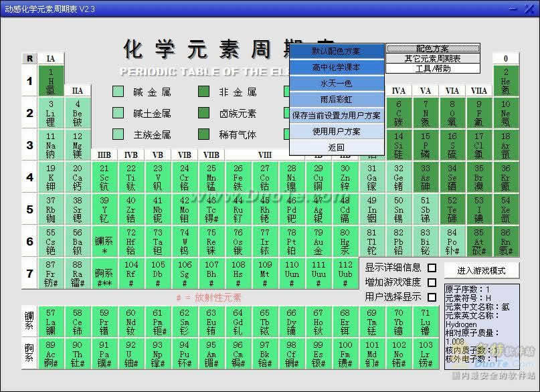Image resolution: width=540 pixels, height=392 pixels.
Task: Select the Rutherfordium (Rf) element cell
Action: pyautogui.click(x=131, y=274)
